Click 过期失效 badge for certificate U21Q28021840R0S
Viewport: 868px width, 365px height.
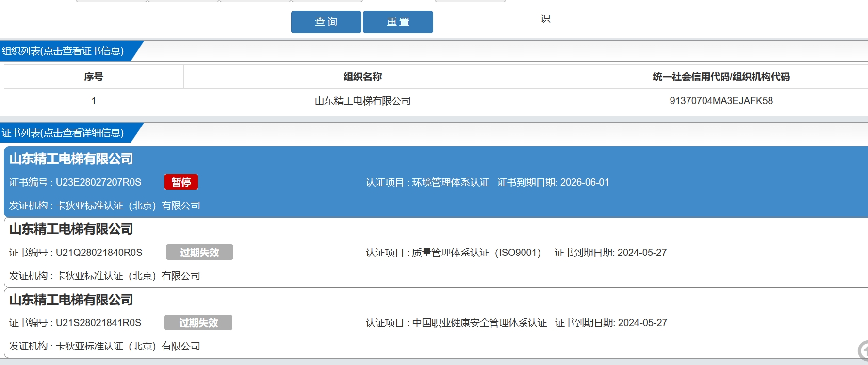tap(199, 252)
